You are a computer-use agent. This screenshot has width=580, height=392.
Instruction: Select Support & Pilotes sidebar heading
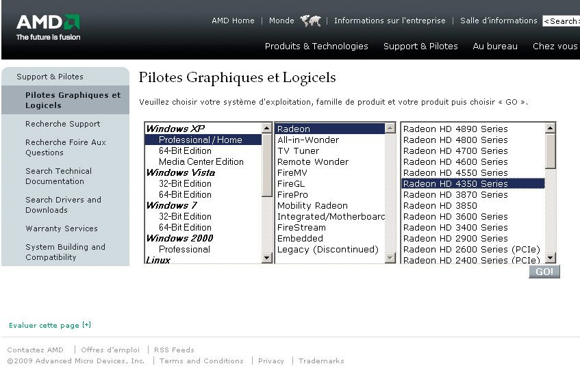50,77
